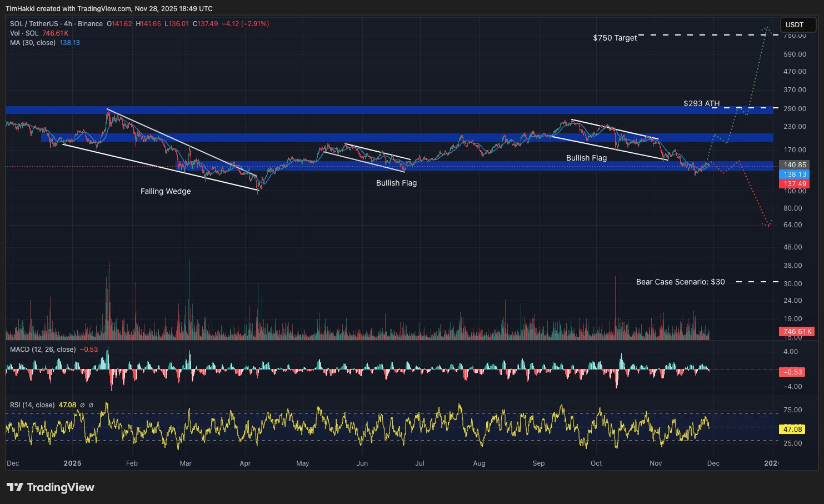The width and height of the screenshot is (824, 504).
Task: Click the red 746.61K volume label
Action: coord(797,332)
